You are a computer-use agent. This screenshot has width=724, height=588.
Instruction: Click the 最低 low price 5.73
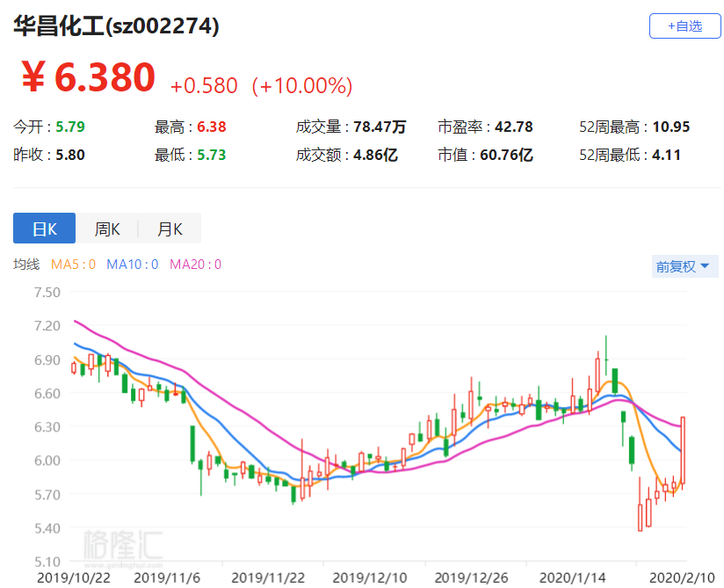(212, 155)
